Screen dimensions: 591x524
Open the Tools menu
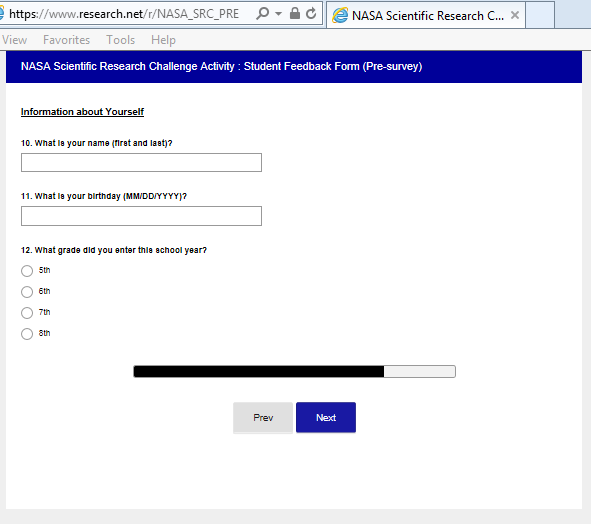120,40
